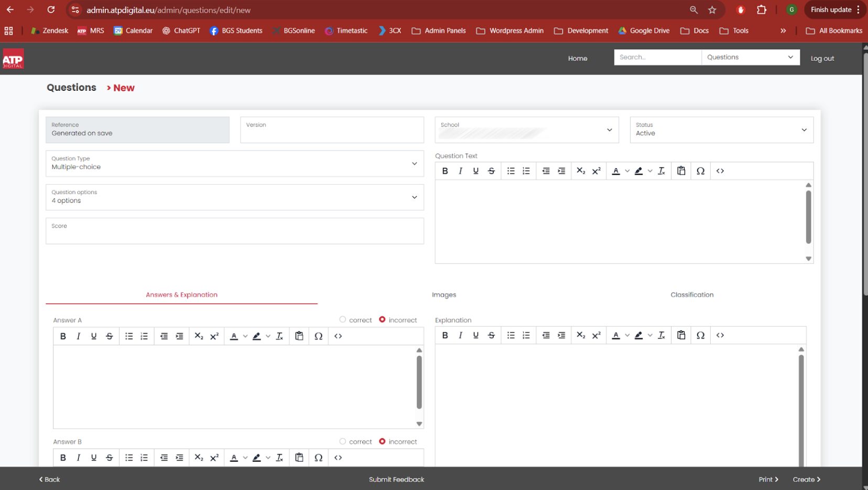Mark Answer B as correct
Image resolution: width=868 pixels, height=490 pixels.
point(343,441)
